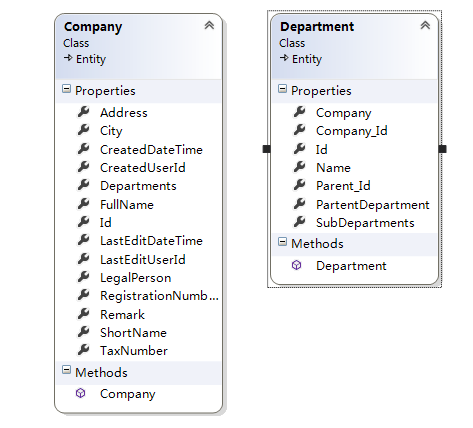
Task: Click the Company class title
Action: coord(93,27)
